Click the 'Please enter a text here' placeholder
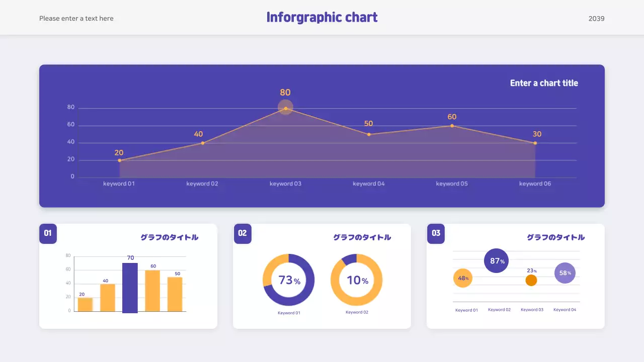The image size is (644, 362). tap(76, 19)
